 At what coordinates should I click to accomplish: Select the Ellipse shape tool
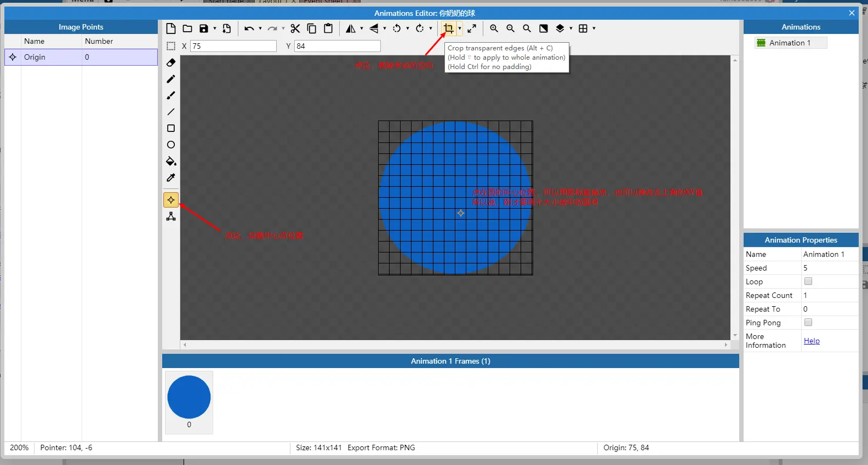(171, 145)
